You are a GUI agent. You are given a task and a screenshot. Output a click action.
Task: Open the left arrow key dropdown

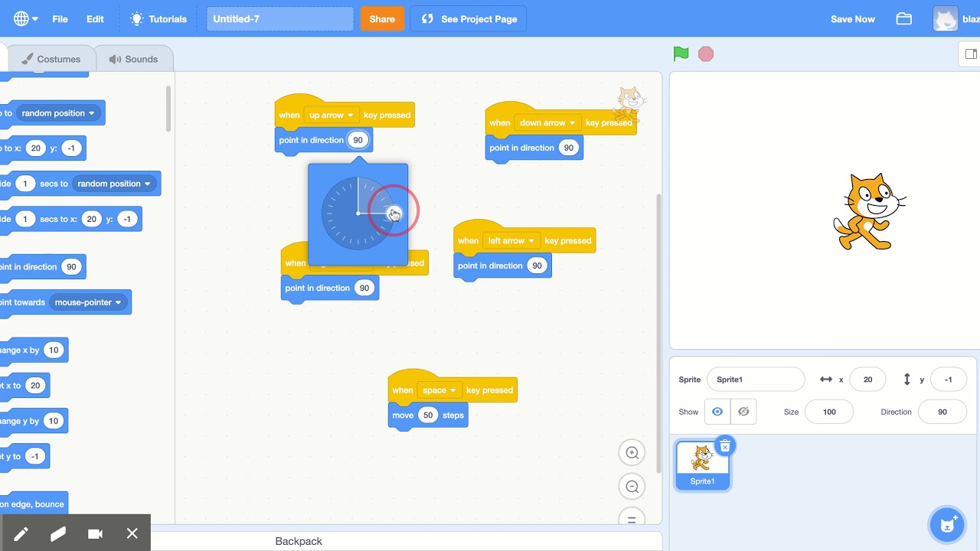[511, 240]
